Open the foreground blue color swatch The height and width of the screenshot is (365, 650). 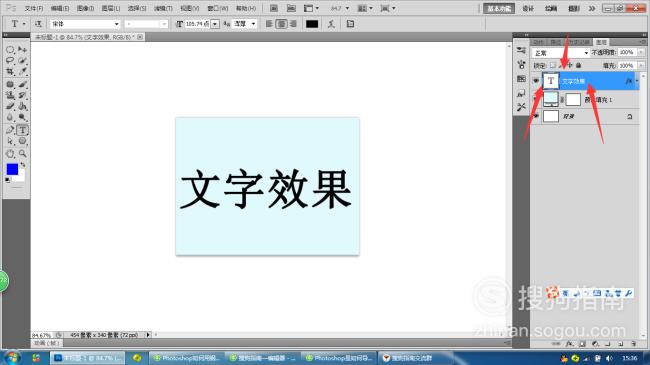click(12, 169)
